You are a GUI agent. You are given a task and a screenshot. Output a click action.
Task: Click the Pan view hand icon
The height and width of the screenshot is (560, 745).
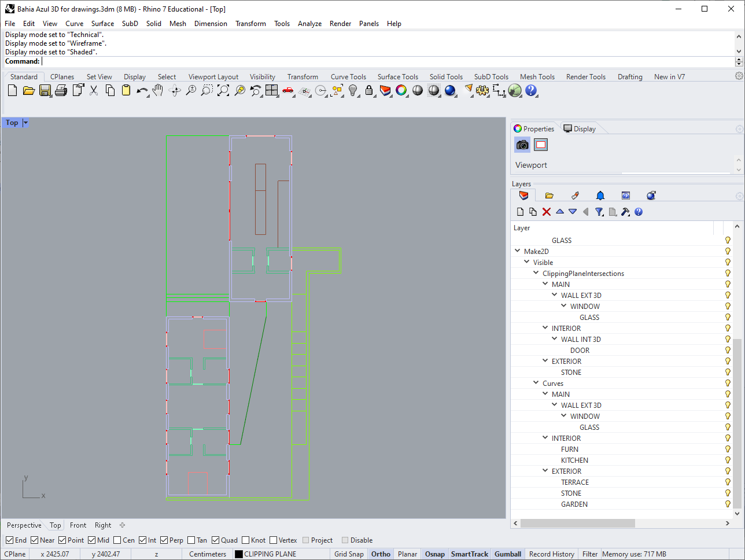click(158, 90)
